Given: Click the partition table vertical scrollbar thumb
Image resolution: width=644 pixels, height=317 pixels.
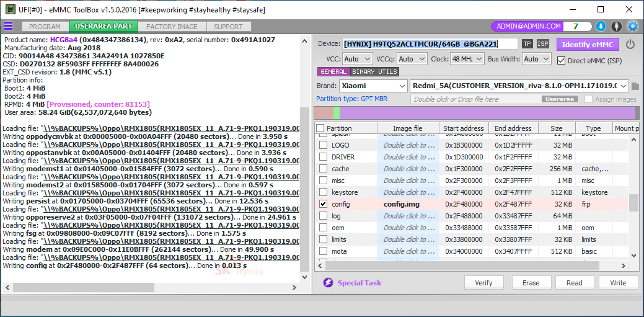Looking at the screenshot, I should click(633, 203).
